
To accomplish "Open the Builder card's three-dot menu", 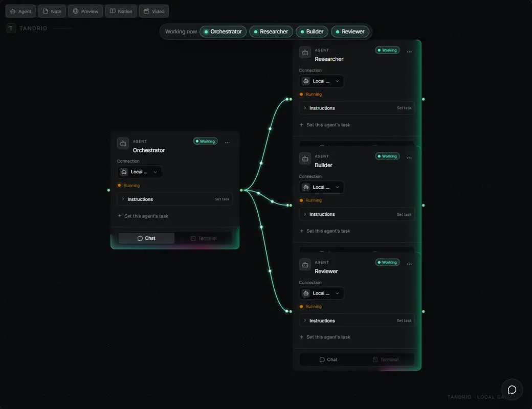I will pos(409,158).
